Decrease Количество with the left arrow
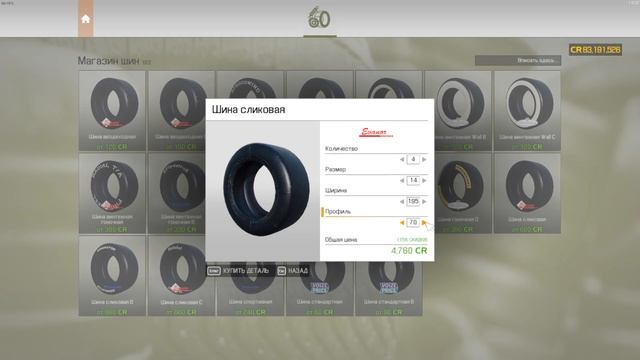 [402, 160]
